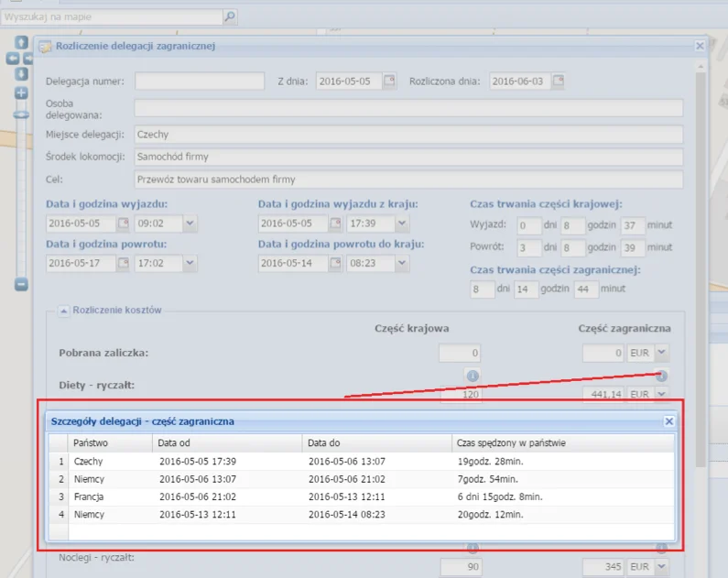Click the Wyjazd minut field showing 37
728x578 pixels.
633,225
